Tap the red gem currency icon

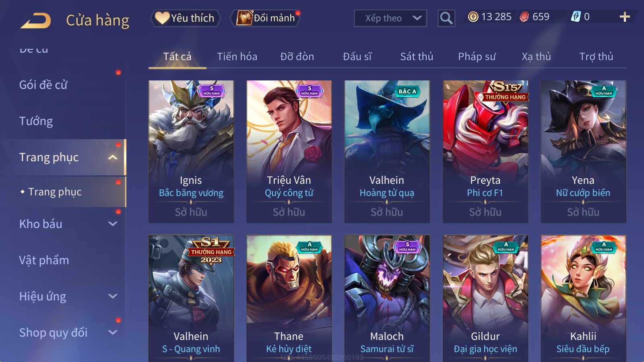click(524, 17)
